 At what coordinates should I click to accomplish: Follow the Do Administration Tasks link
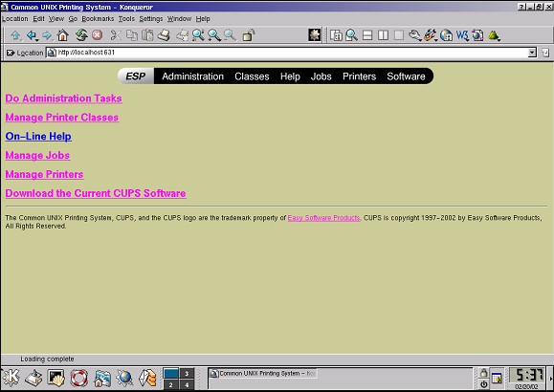[x=63, y=98]
